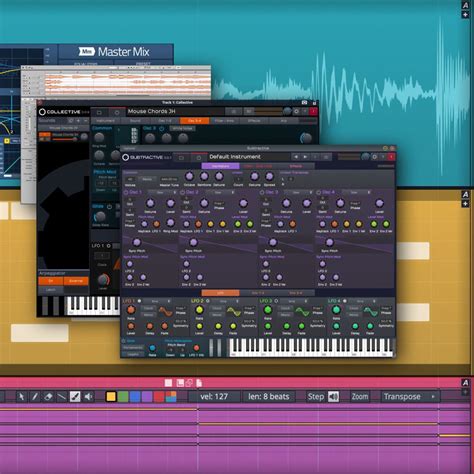The image size is (474, 474).
Task: Toggle the Osc 3 power button
Action: (x=262, y=192)
